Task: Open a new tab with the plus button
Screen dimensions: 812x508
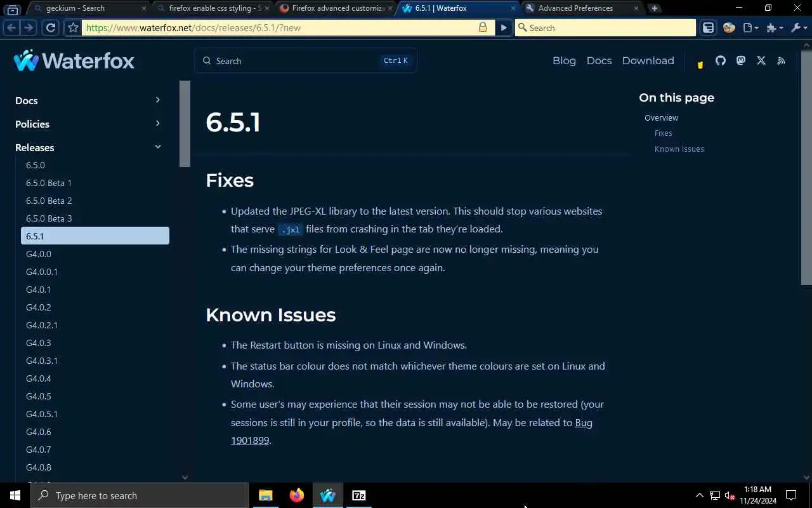Action: [x=654, y=8]
